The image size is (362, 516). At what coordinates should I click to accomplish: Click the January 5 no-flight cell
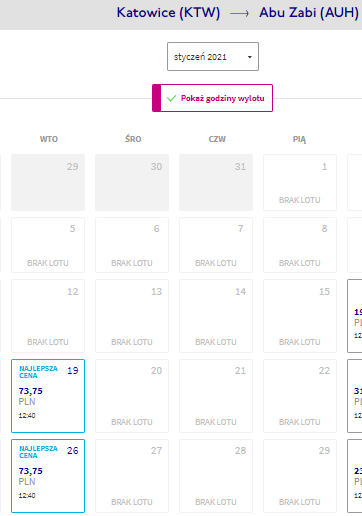[x=48, y=245]
